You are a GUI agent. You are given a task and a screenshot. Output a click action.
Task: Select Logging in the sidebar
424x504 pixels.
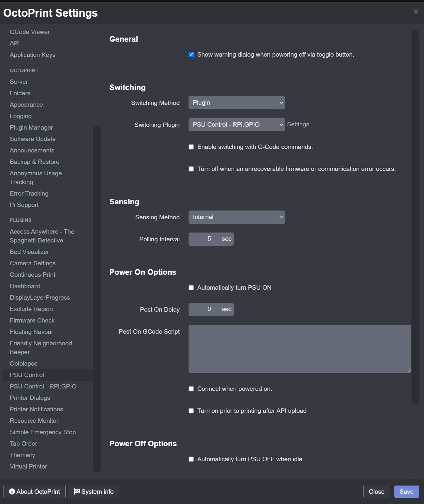pos(21,116)
